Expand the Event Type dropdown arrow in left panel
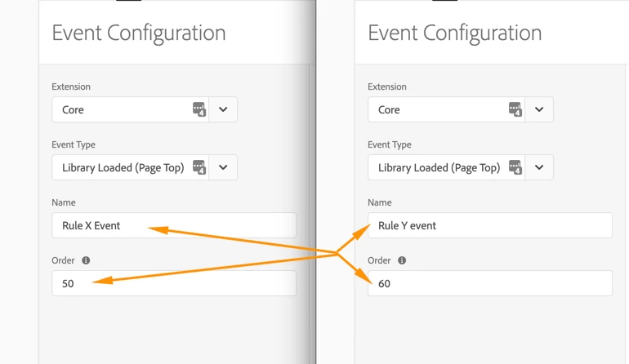This screenshot has width=629, height=364. (x=223, y=167)
